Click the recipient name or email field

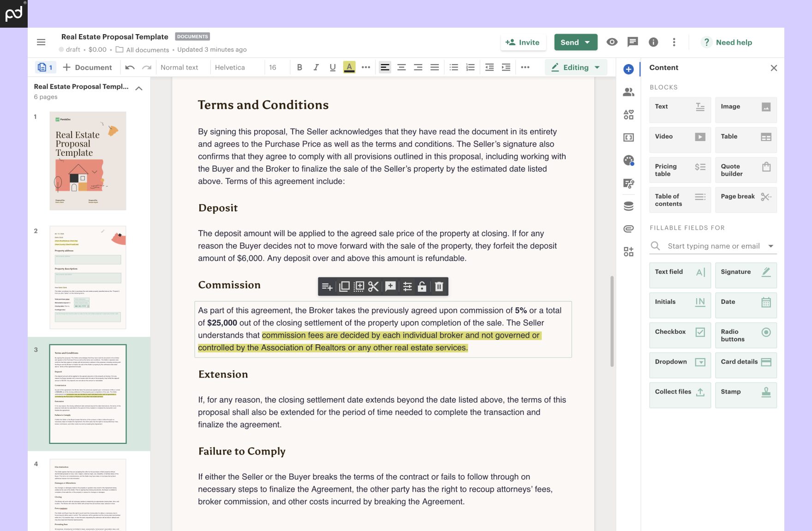point(713,246)
